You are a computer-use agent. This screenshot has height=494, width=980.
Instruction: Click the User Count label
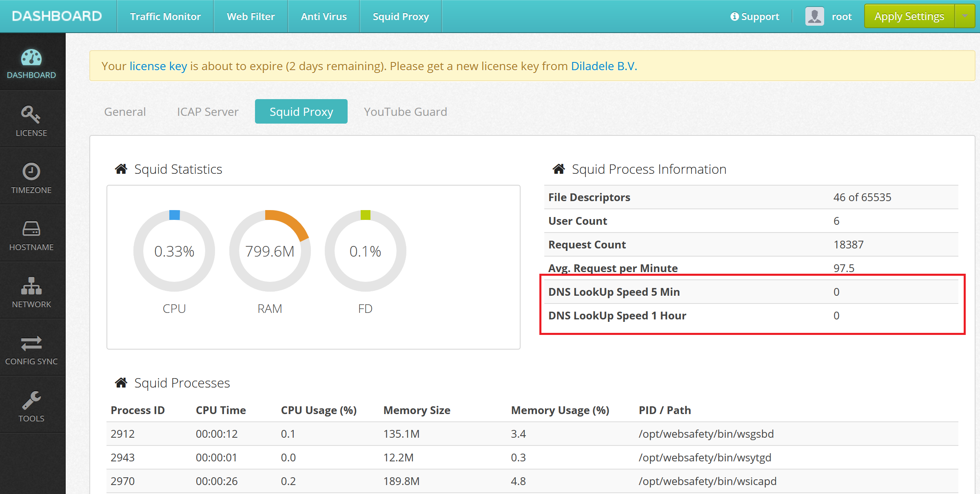[x=578, y=221]
